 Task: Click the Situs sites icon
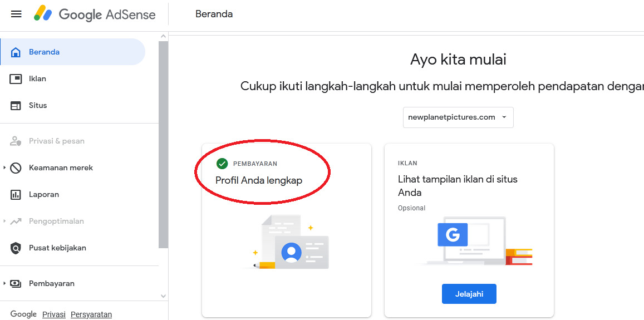[16, 106]
